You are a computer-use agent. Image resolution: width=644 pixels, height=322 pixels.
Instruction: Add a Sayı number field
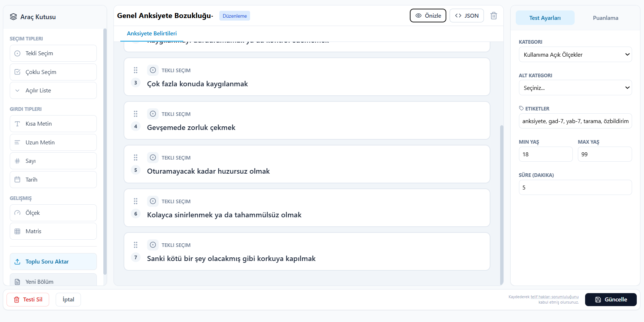53,161
